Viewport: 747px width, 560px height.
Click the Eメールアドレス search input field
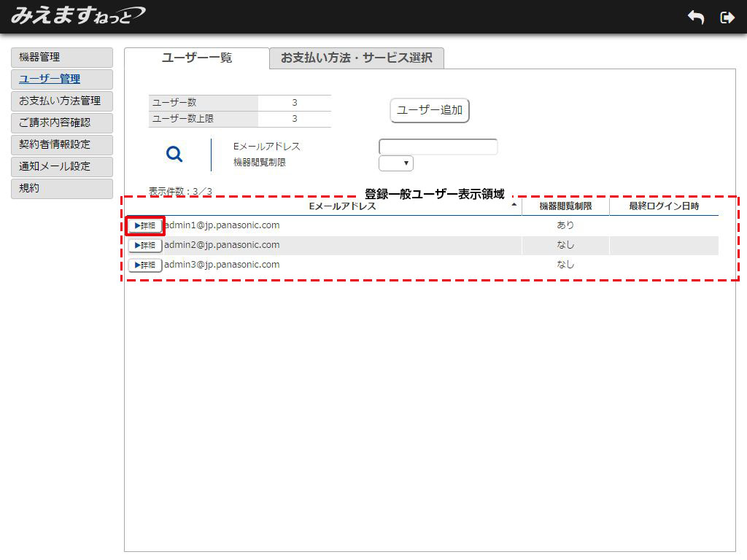(438, 147)
